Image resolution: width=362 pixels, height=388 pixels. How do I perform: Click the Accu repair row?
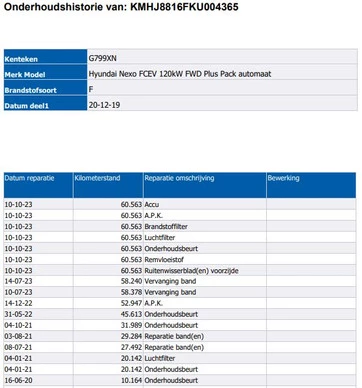click(180, 204)
